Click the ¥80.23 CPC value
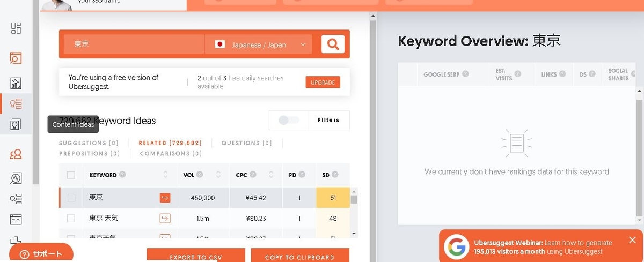Image resolution: width=644 pixels, height=262 pixels. click(256, 218)
